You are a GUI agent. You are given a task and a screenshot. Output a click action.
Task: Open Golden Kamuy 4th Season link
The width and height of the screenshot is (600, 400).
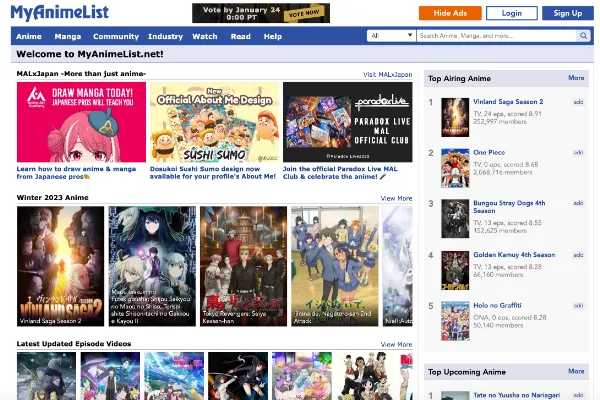[514, 255]
